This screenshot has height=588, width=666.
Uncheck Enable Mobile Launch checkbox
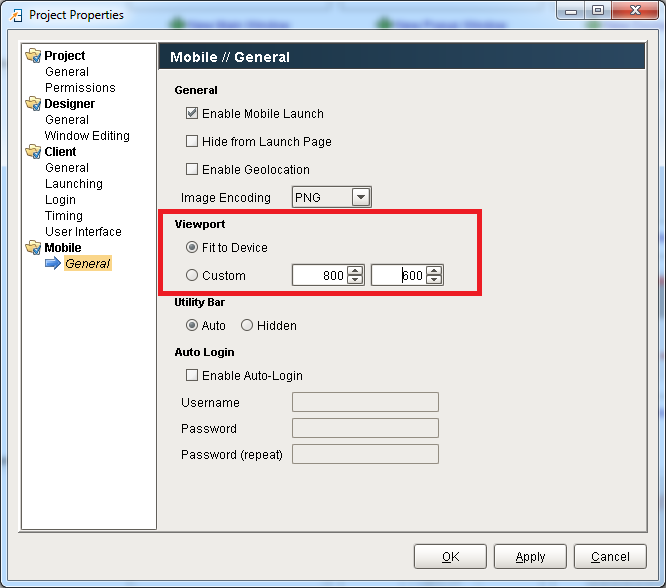coord(192,114)
